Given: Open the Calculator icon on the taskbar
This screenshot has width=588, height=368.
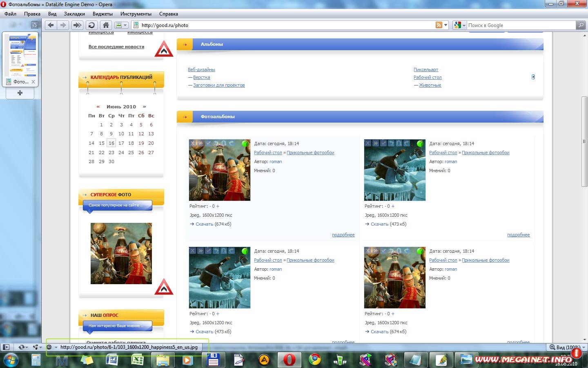Looking at the screenshot, I should click(36, 360).
